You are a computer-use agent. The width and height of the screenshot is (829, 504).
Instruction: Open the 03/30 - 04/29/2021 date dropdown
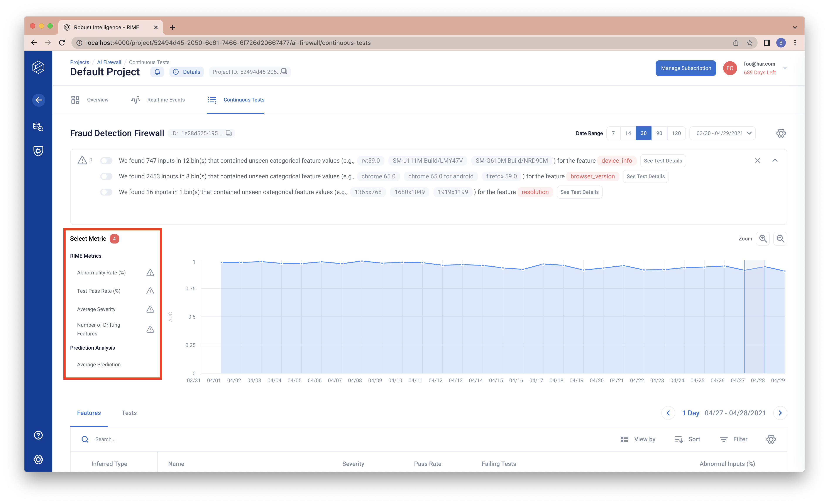723,133
